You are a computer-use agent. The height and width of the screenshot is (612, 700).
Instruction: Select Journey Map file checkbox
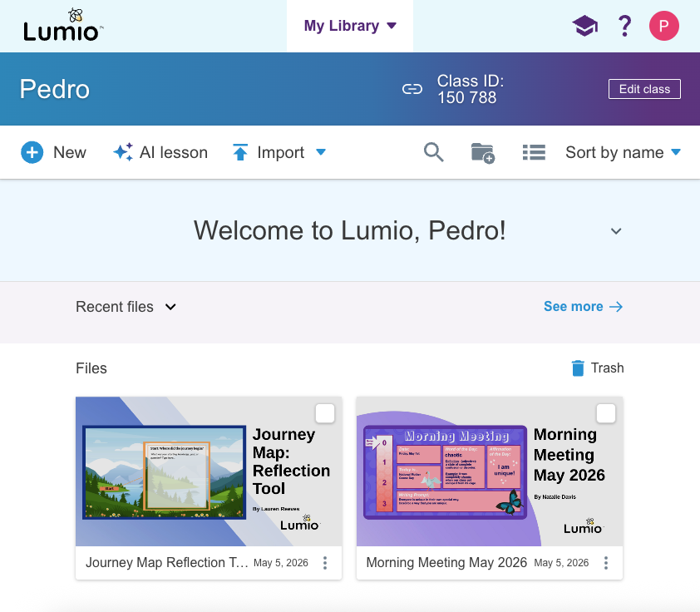325,413
